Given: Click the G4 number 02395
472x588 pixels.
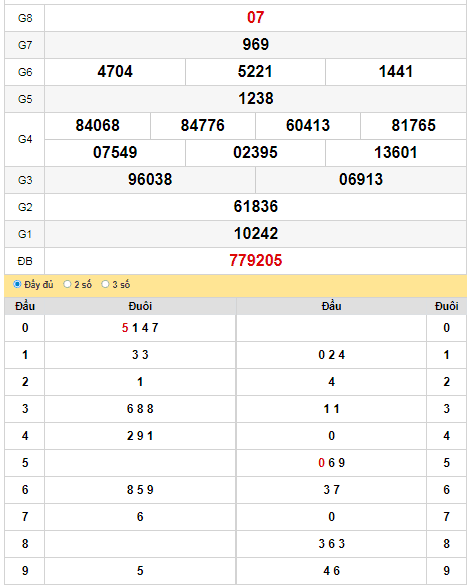Looking at the screenshot, I should tap(255, 153).
